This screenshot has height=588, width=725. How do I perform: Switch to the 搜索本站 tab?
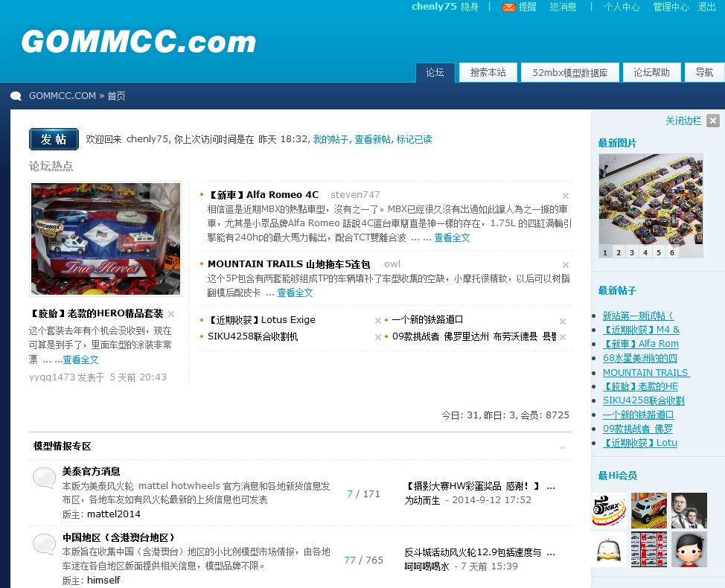[488, 72]
